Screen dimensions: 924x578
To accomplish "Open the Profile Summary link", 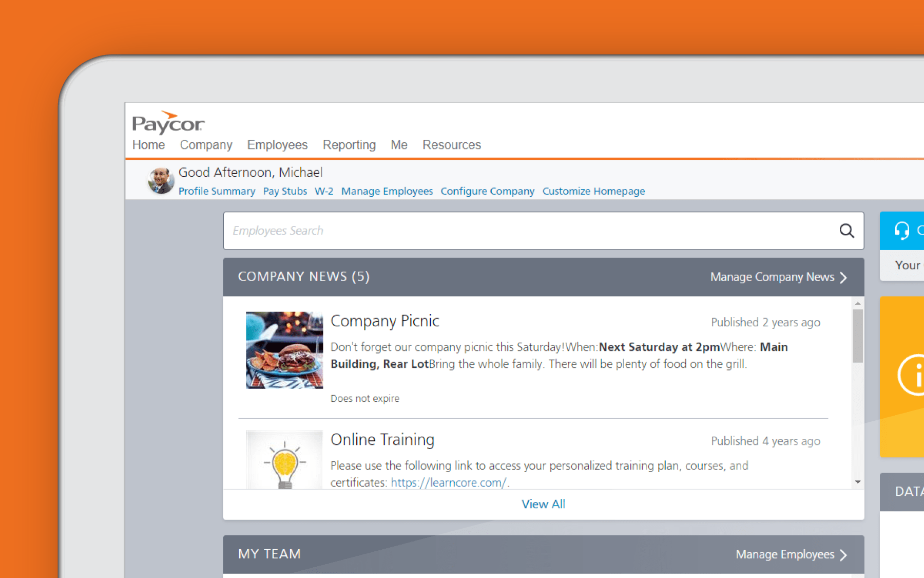I will tap(217, 191).
